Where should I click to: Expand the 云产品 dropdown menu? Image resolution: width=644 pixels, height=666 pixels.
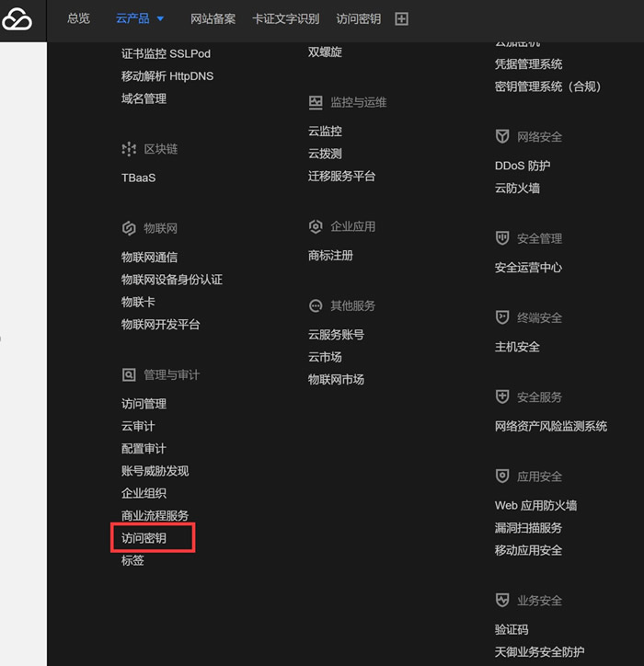point(140,19)
